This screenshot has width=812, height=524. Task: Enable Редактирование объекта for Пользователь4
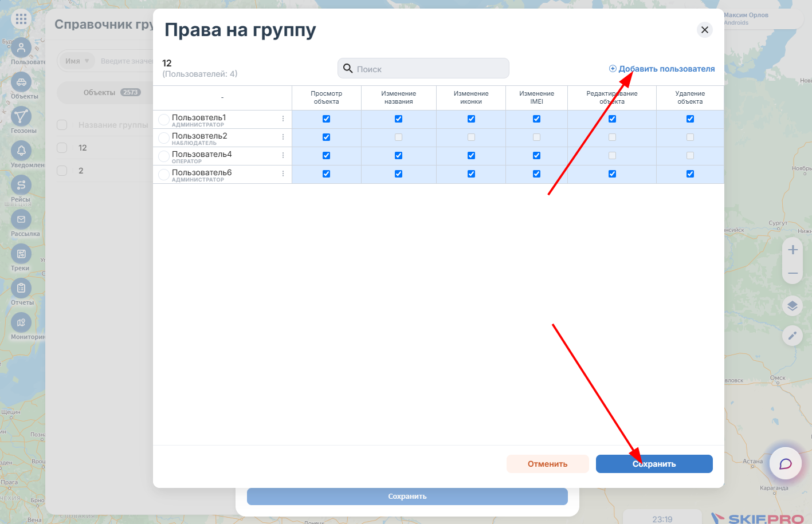tap(612, 156)
